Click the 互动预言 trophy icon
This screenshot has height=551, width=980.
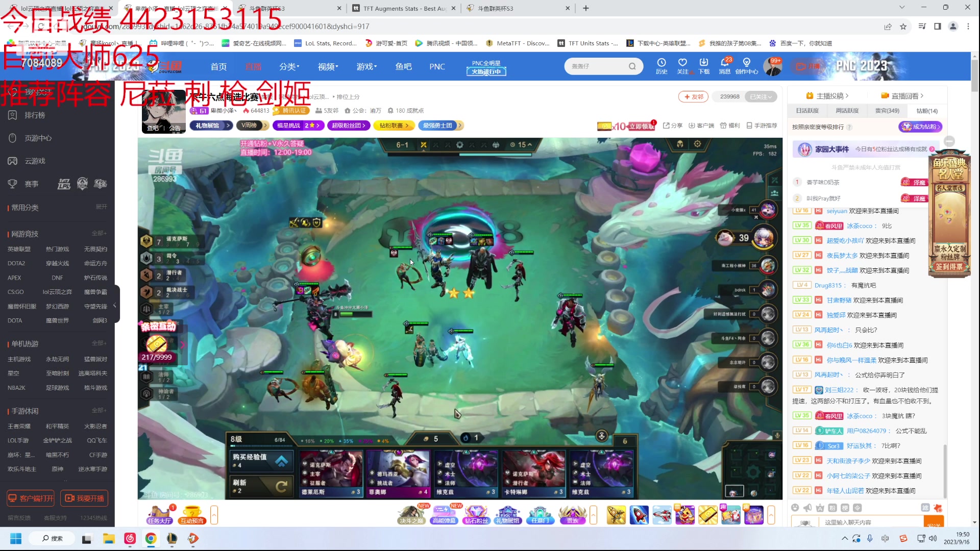(x=192, y=515)
